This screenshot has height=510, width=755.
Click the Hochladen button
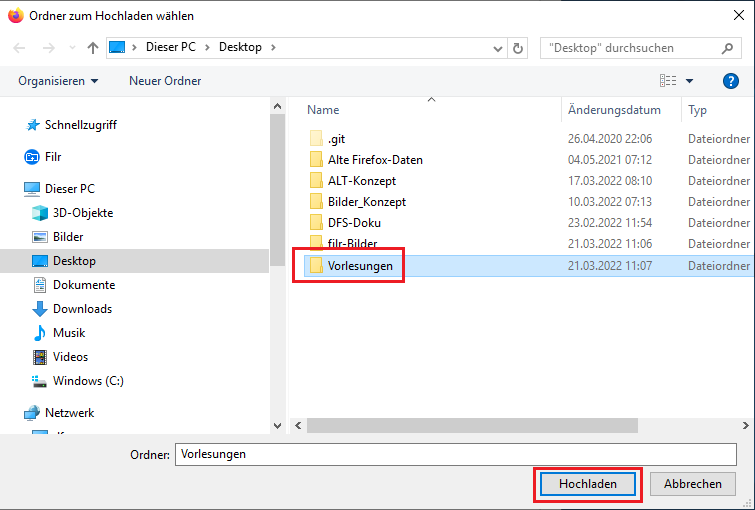[x=587, y=484]
